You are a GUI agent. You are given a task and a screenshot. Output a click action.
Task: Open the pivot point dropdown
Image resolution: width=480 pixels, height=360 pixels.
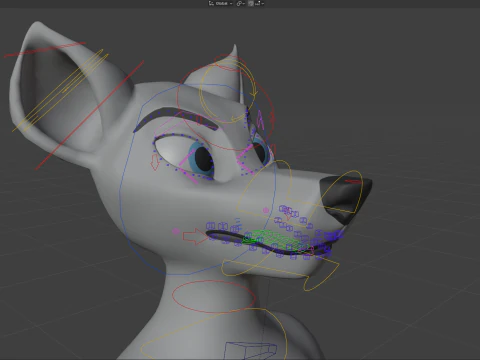(x=241, y=3)
